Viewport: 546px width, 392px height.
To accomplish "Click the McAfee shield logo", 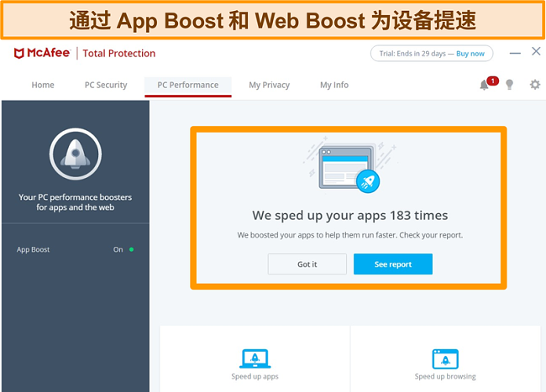I will (x=18, y=53).
